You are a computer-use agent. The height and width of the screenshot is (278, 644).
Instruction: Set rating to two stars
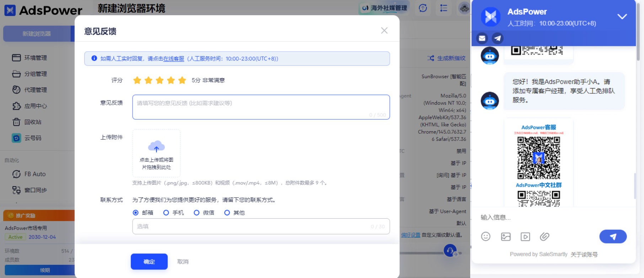(x=149, y=80)
